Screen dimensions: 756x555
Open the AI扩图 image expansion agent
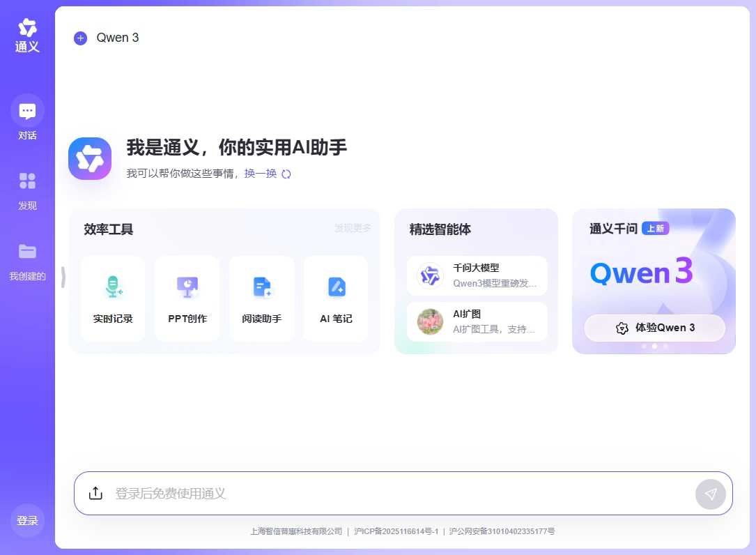(x=476, y=321)
